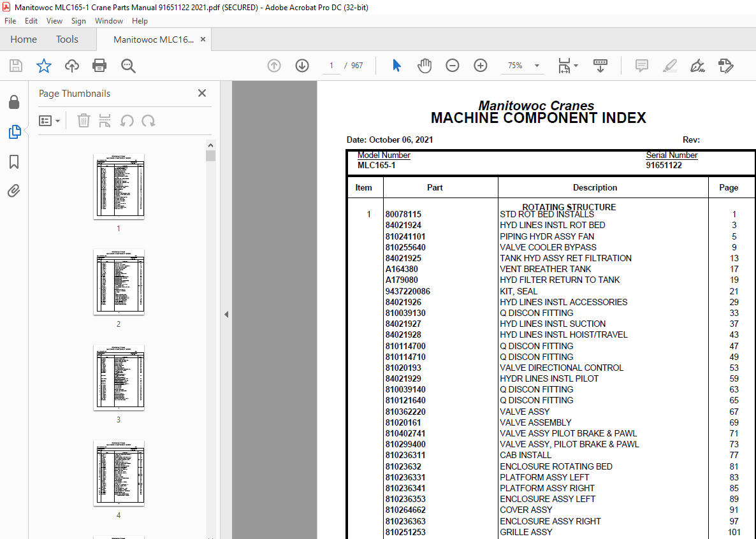756x539 pixels.
Task: Open the find text magnifier
Action: point(128,66)
